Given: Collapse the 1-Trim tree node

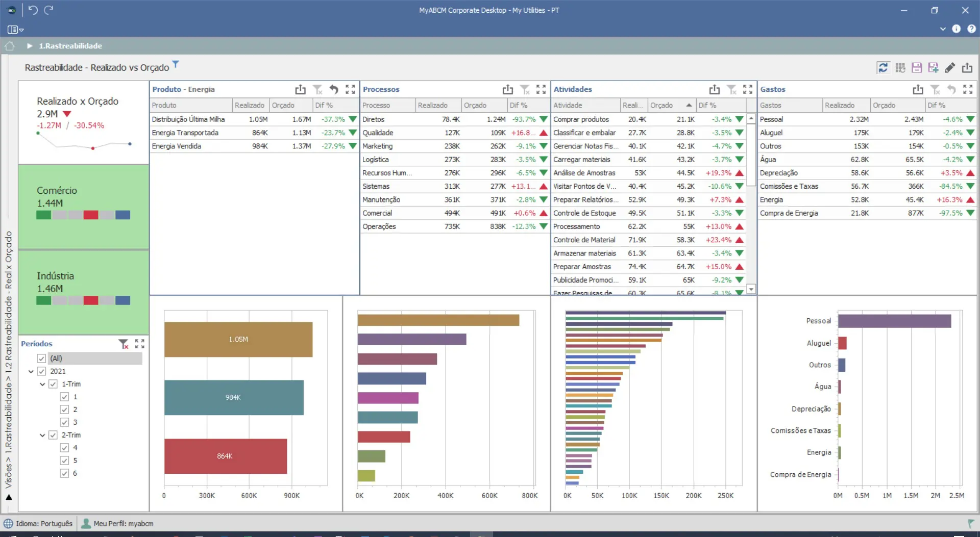Looking at the screenshot, I should pyautogui.click(x=42, y=384).
